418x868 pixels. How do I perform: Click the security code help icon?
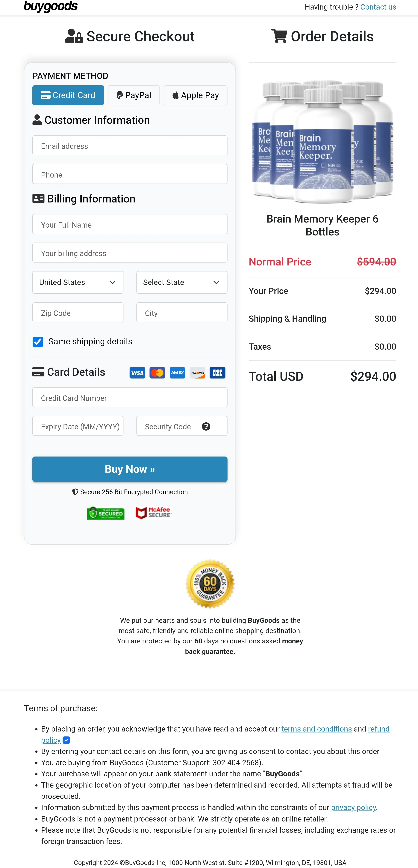click(206, 426)
